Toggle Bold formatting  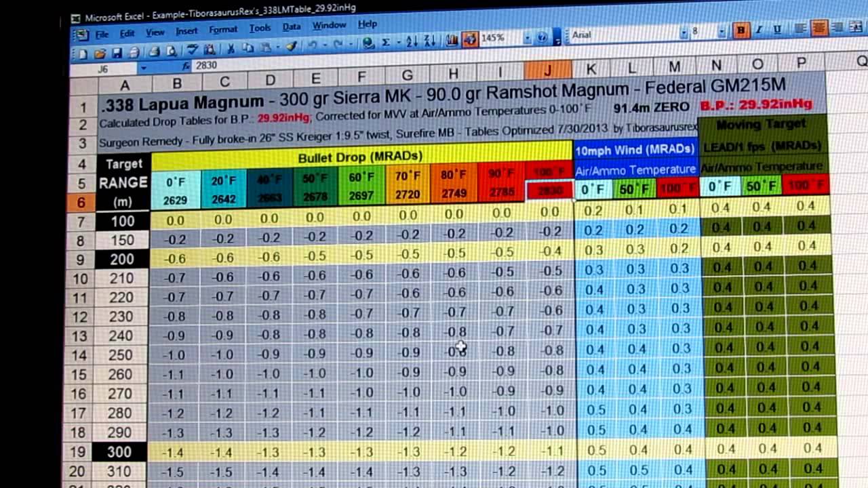coord(741,29)
